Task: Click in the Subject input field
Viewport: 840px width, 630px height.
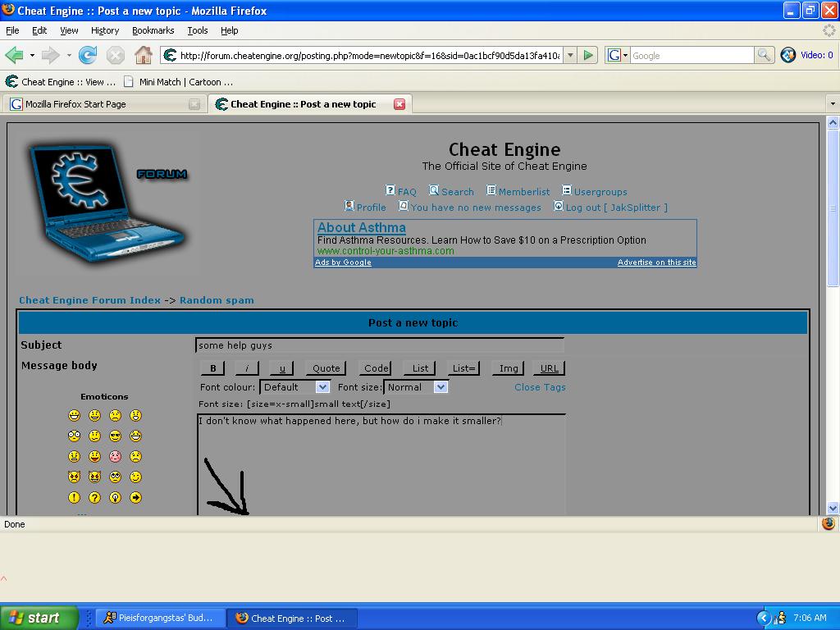Action: [379, 345]
